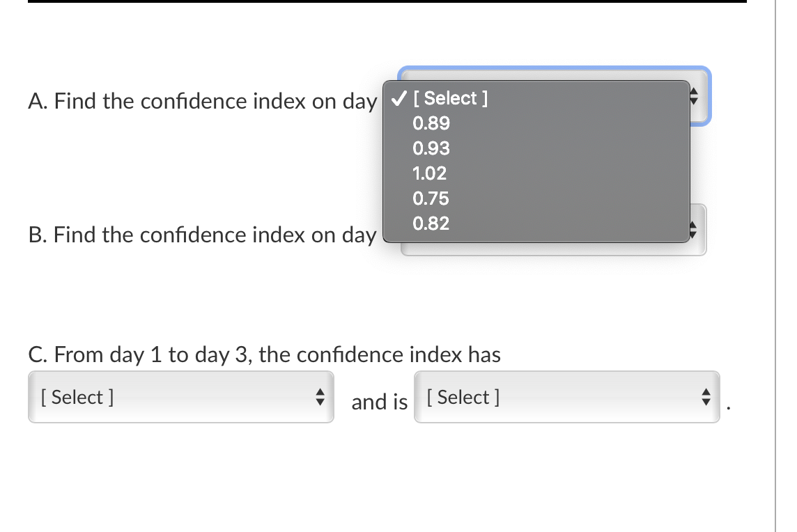Select 1.02 from the open dropdown
This screenshot has width=797, height=532.
click(x=429, y=173)
